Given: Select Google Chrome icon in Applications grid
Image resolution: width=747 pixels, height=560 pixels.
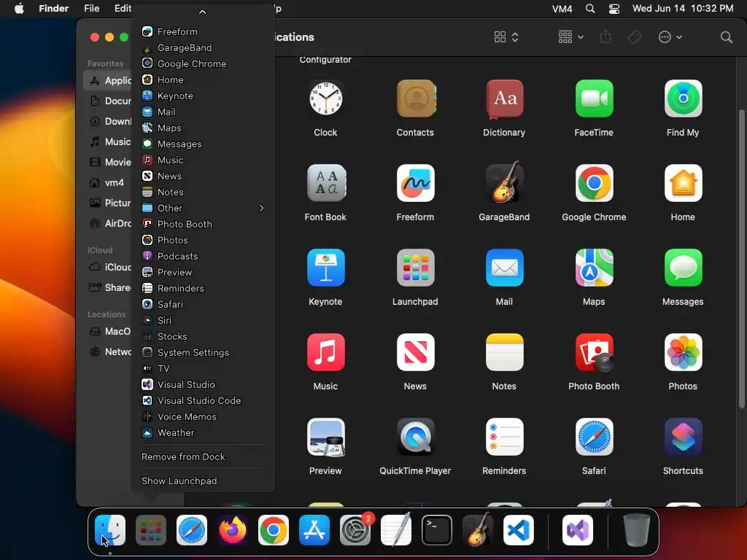Looking at the screenshot, I should (594, 183).
